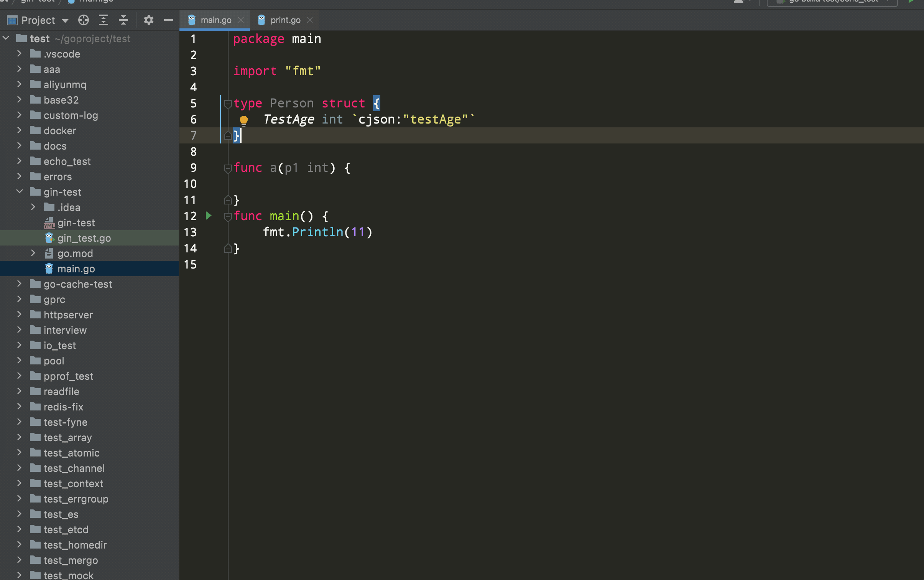Toggle fold marker for func a
The image size is (924, 580).
coord(228,168)
